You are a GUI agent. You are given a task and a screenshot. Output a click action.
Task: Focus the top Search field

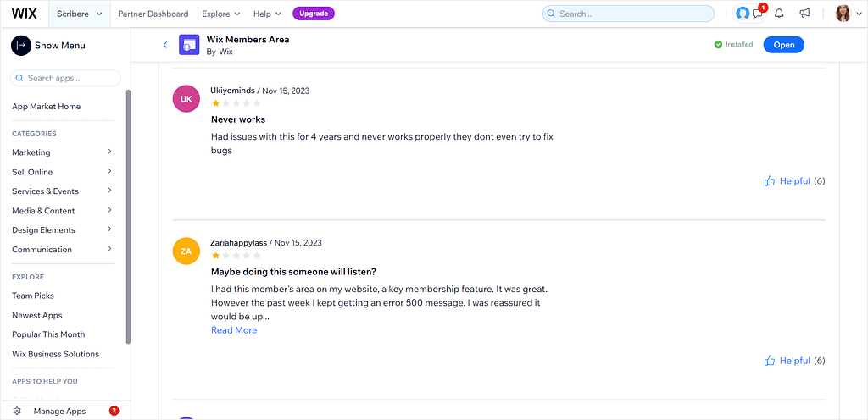(628, 14)
